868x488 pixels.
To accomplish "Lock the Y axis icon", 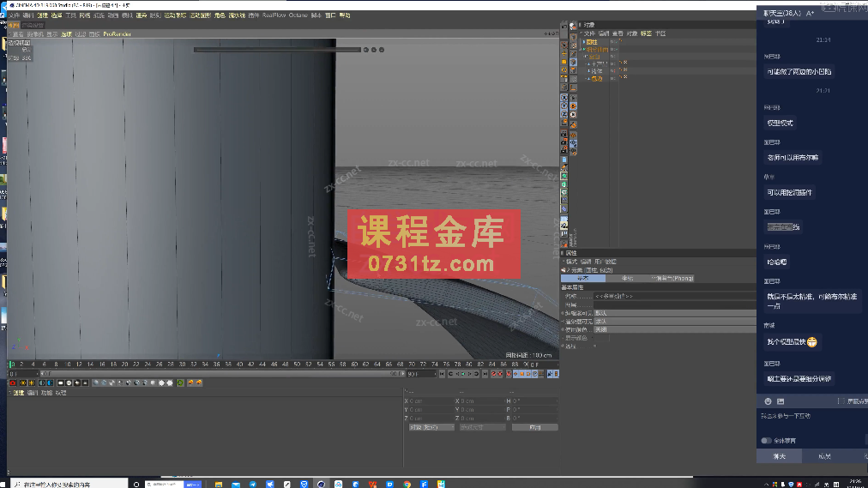I will pos(564,105).
